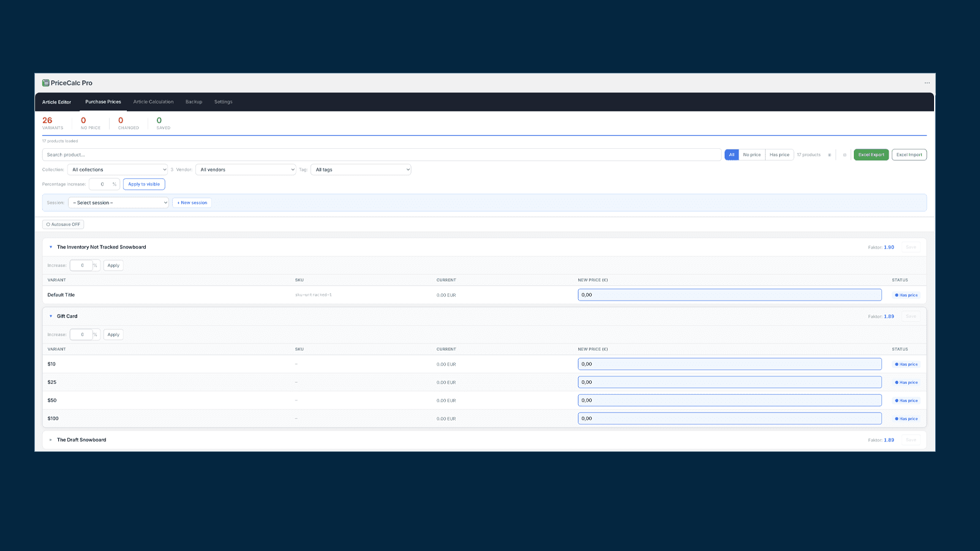
Task: Select the Has price filter
Action: [779, 155]
